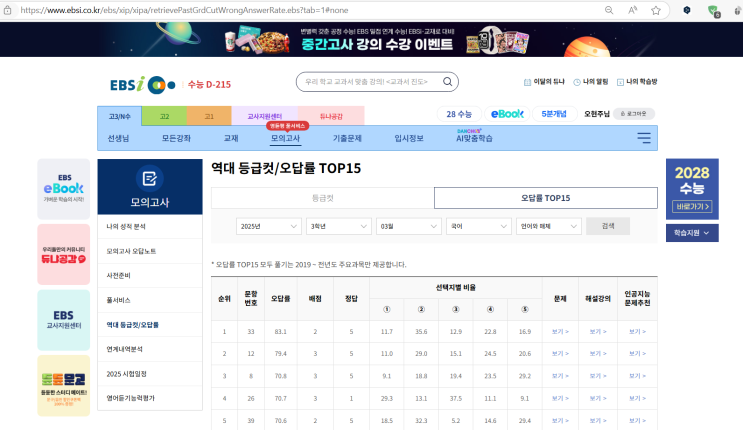
Task: Expand the 학습지원 dropdown
Action: pyautogui.click(x=692, y=233)
